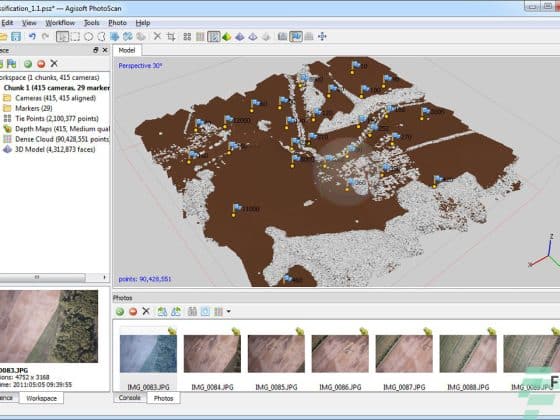This screenshot has width=560, height=420.
Task: Disable items using Workspace red button
Action: tap(41, 64)
